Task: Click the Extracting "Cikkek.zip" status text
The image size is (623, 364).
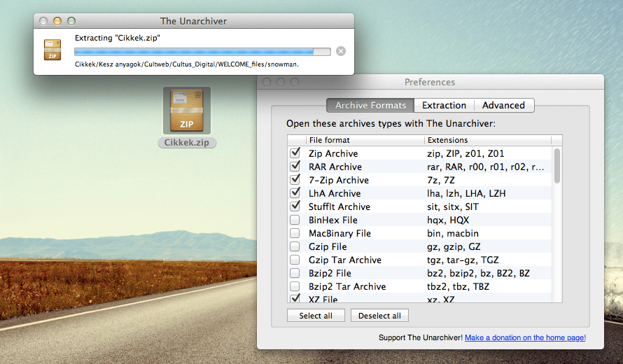Action: 117,38
